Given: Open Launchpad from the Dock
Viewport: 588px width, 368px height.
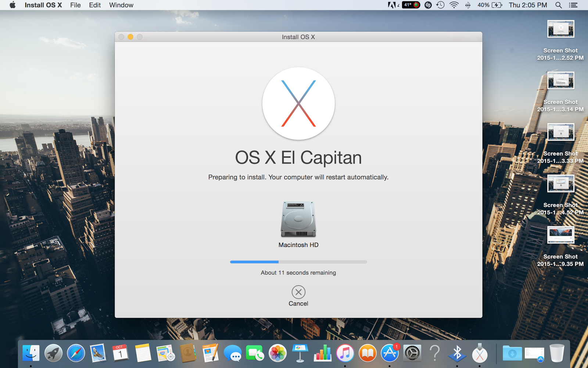Looking at the screenshot, I should [53, 353].
